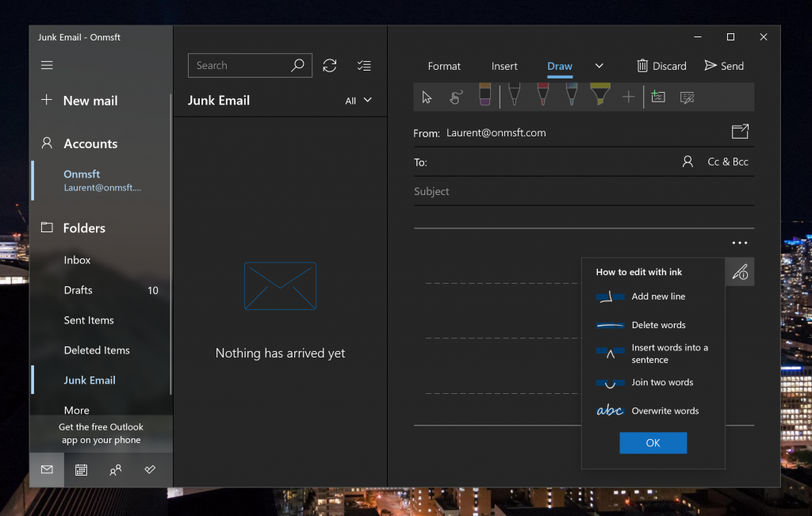Choose the yellow highlighter tool
Image resolution: width=812 pixels, height=516 pixels.
pyautogui.click(x=599, y=97)
